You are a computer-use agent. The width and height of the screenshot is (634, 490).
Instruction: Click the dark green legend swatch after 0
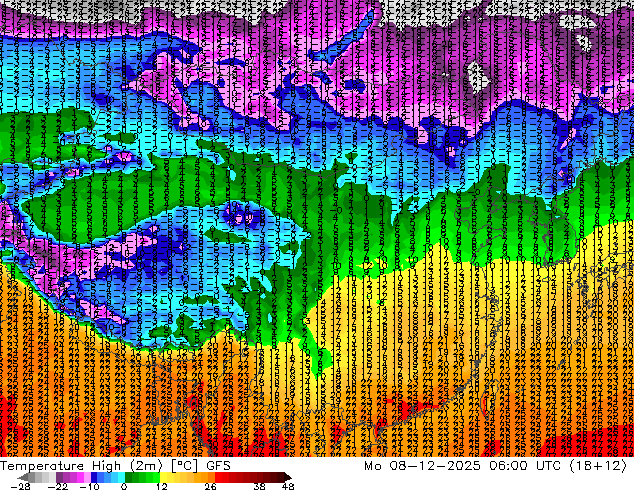(129, 477)
